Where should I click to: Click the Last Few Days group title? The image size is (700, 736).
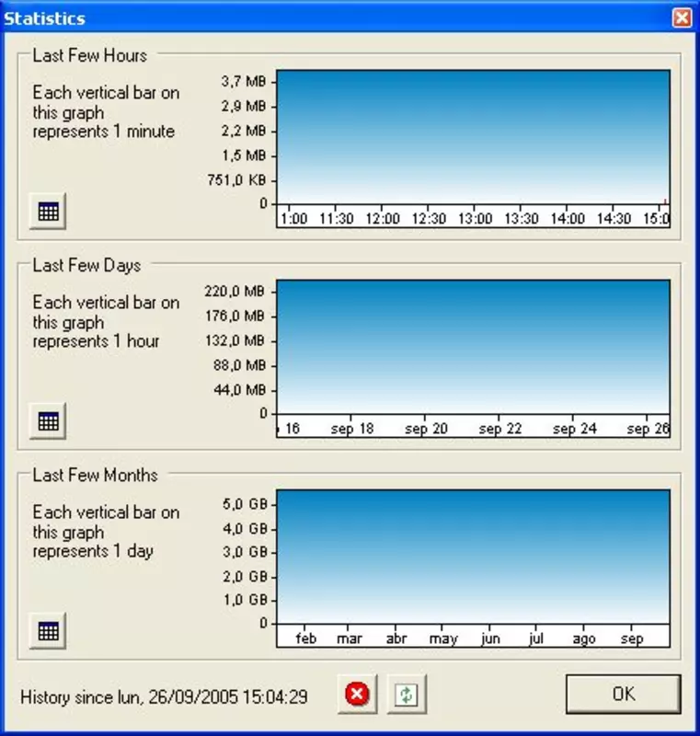click(x=86, y=265)
